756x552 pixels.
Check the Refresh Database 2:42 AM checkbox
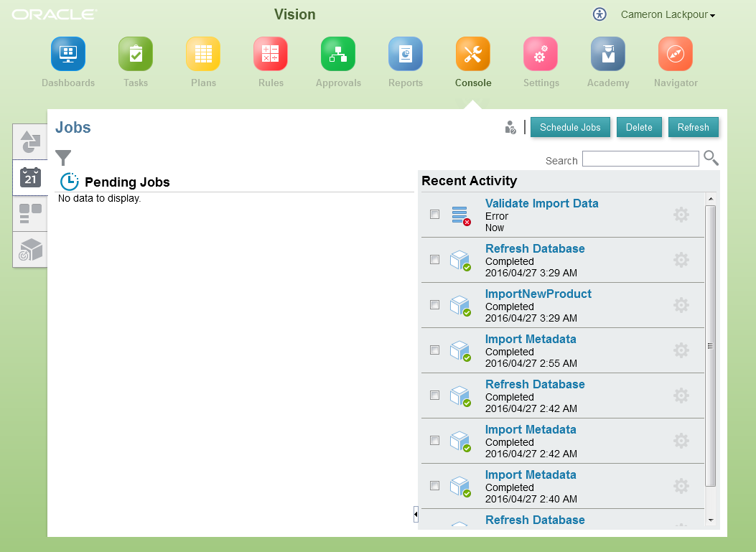[435, 396]
